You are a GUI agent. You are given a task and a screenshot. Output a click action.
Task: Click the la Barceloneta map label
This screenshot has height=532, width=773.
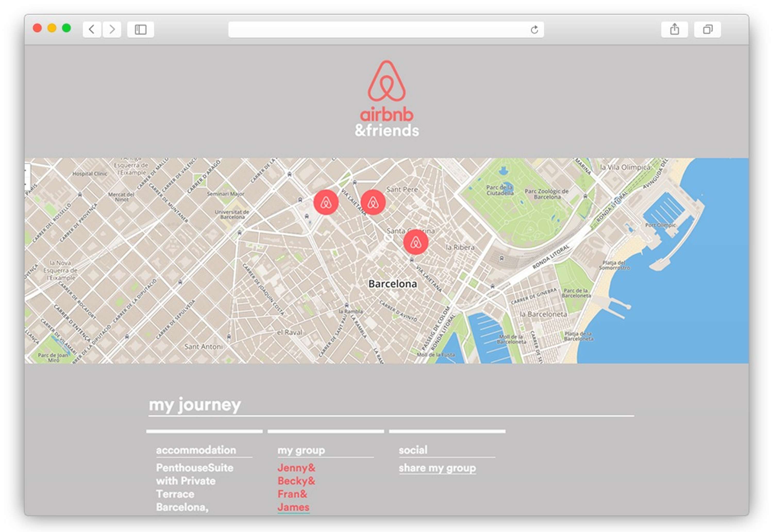click(543, 314)
